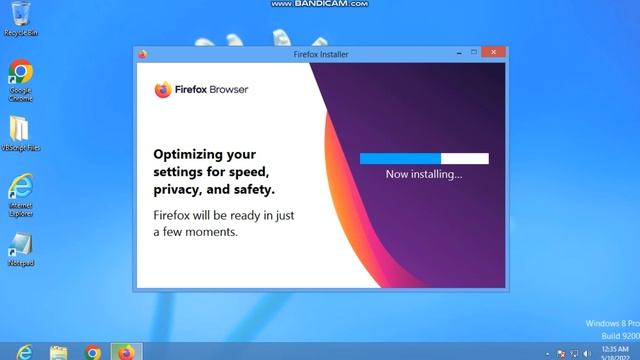Activate the Firefox Installer taskbar button
This screenshot has height=360, width=640.
click(127, 352)
